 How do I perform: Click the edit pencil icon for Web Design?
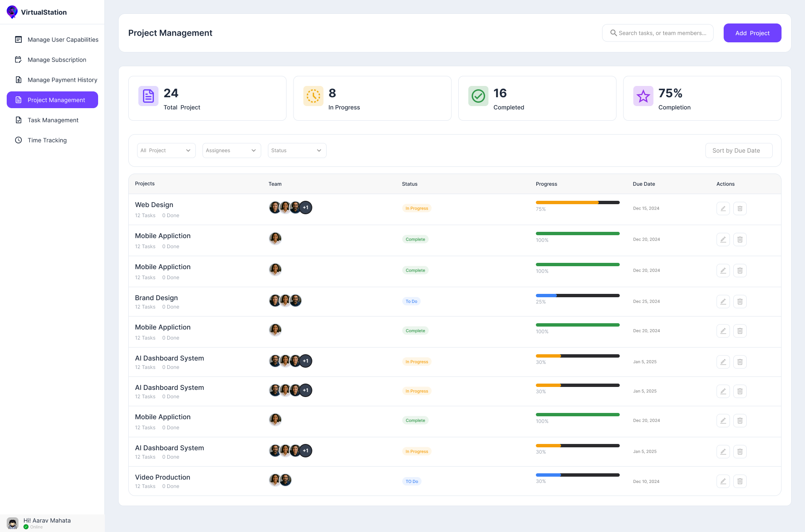coord(723,208)
